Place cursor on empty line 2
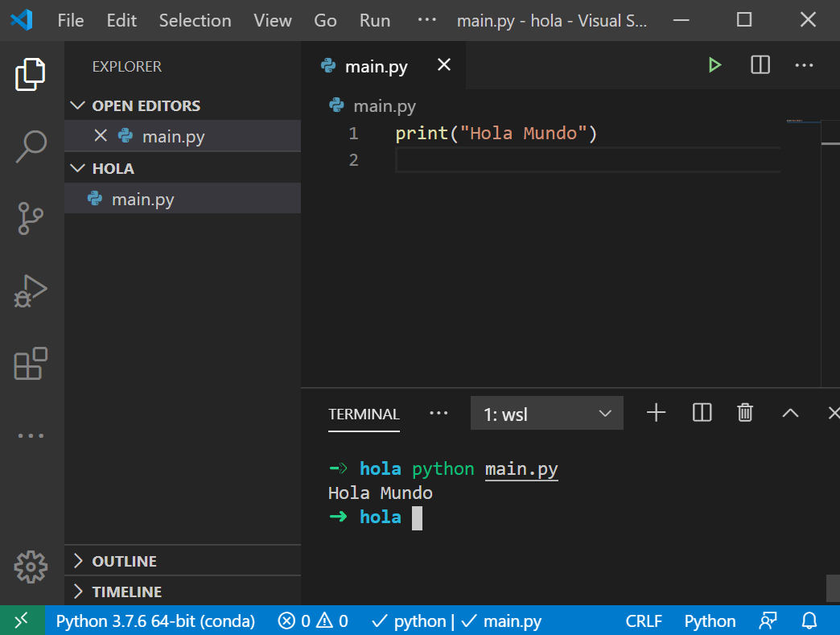Image resolution: width=840 pixels, height=635 pixels. click(587, 160)
